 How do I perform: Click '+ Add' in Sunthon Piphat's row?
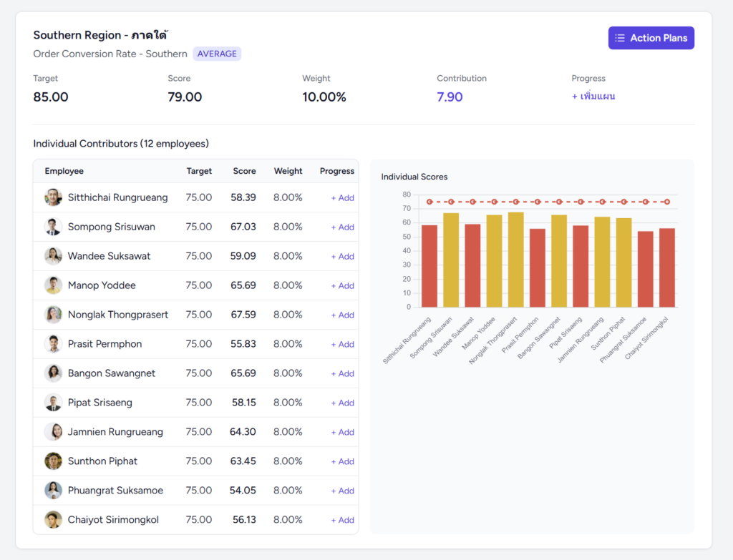[x=342, y=461]
